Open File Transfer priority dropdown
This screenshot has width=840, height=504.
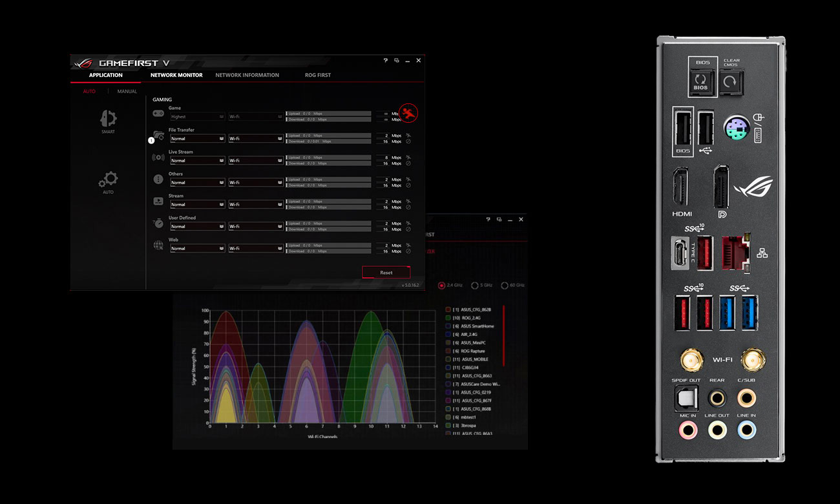[x=197, y=138]
